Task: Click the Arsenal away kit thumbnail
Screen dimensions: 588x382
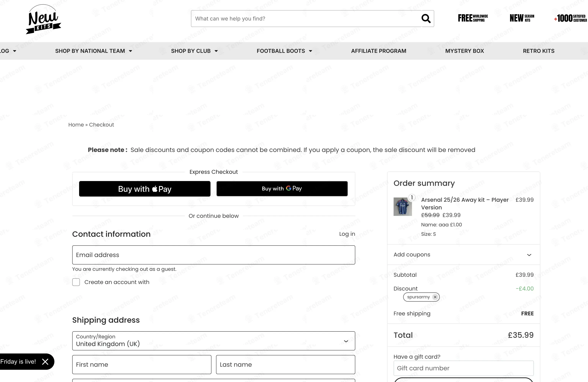Action: point(402,207)
